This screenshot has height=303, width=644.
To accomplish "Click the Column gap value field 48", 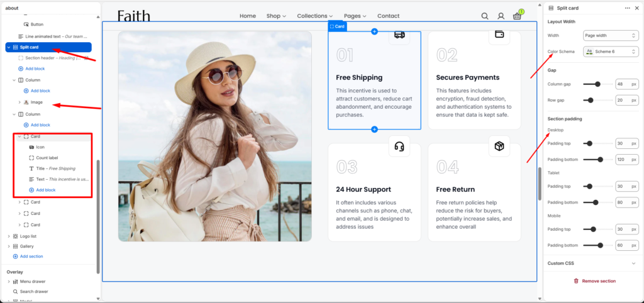I will (x=627, y=84).
